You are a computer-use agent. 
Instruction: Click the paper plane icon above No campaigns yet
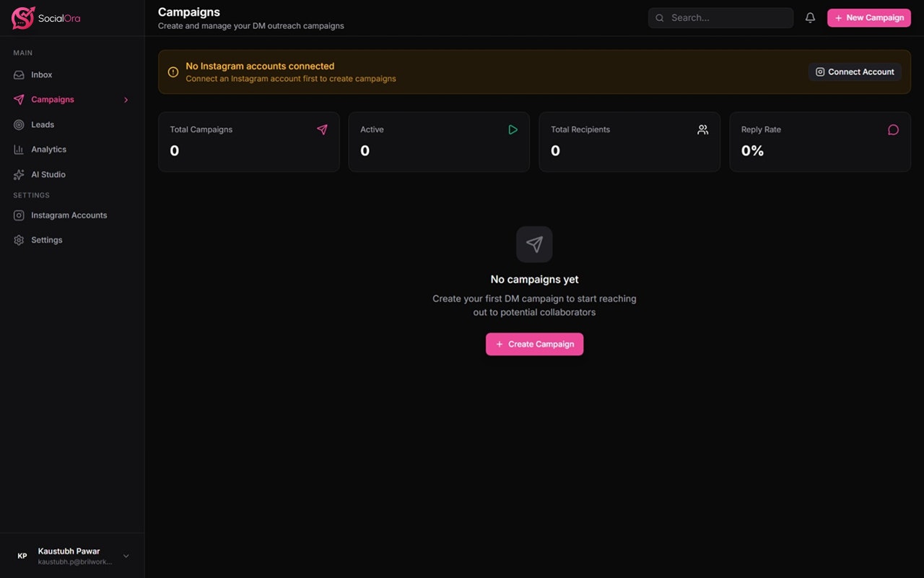[534, 244]
